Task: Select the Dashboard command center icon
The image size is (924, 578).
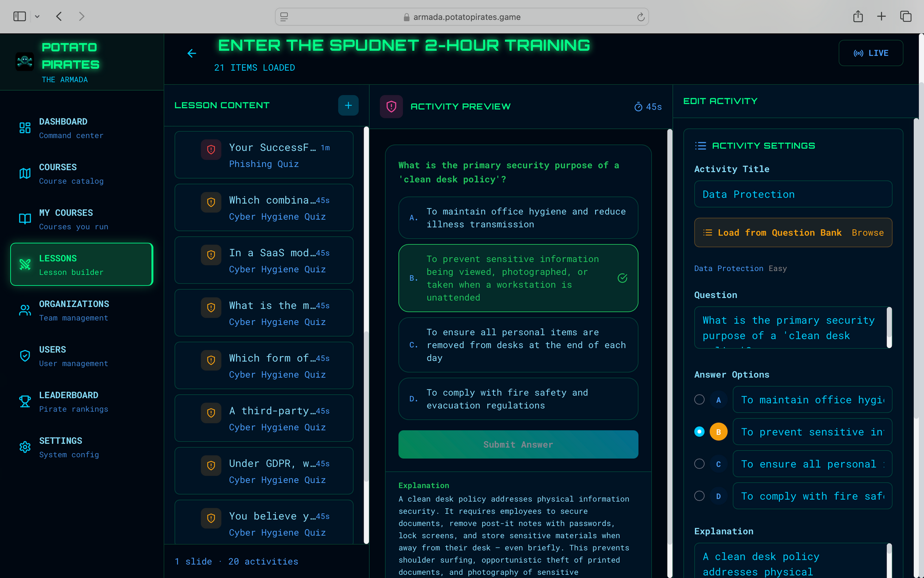Action: [x=24, y=128]
